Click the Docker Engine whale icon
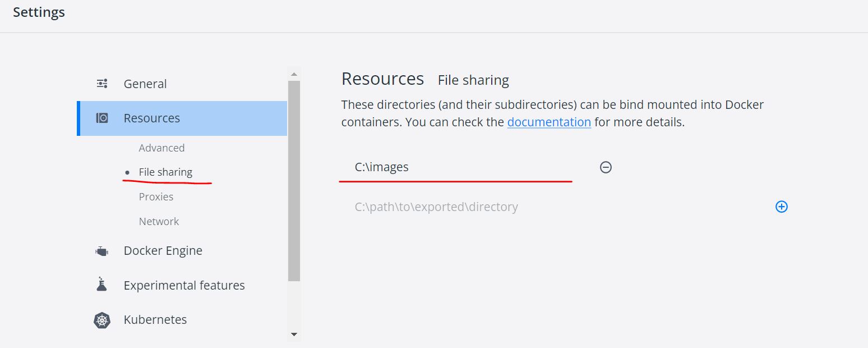The height and width of the screenshot is (348, 868). click(x=101, y=251)
